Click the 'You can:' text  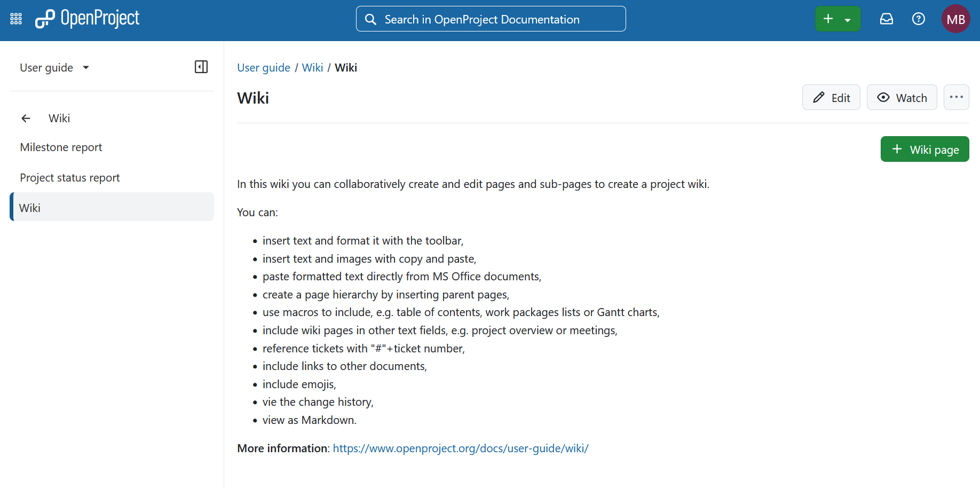(257, 212)
